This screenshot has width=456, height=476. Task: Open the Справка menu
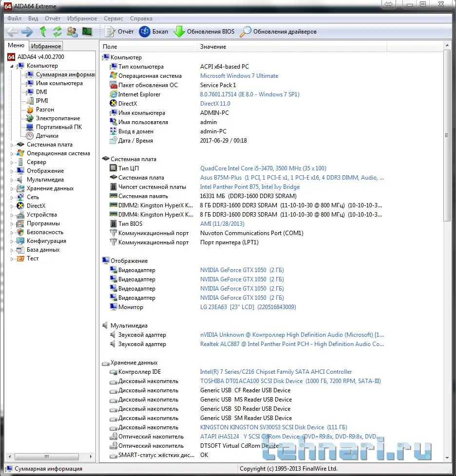pos(141,18)
